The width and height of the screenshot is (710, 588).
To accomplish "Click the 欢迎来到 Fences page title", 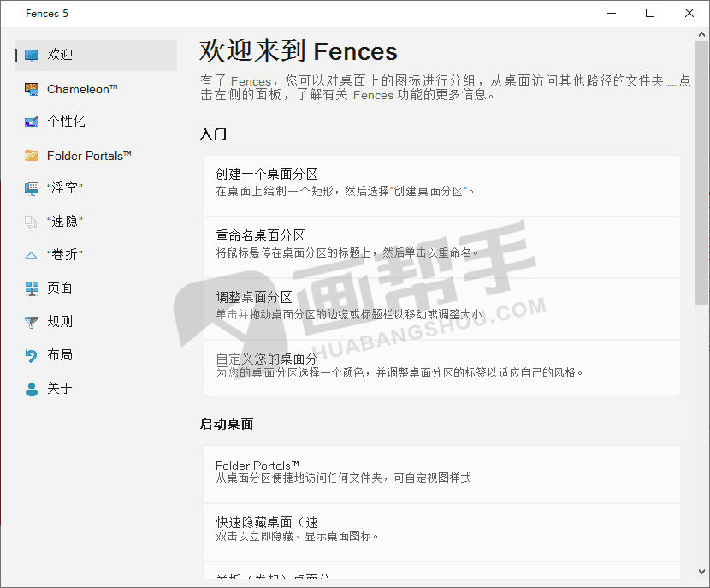I will [299, 50].
